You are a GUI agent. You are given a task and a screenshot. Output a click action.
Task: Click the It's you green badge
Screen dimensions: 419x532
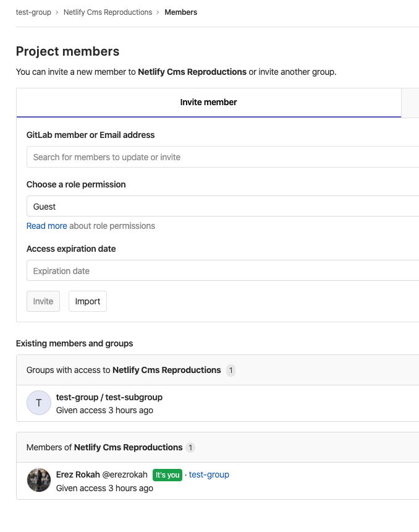coord(167,475)
